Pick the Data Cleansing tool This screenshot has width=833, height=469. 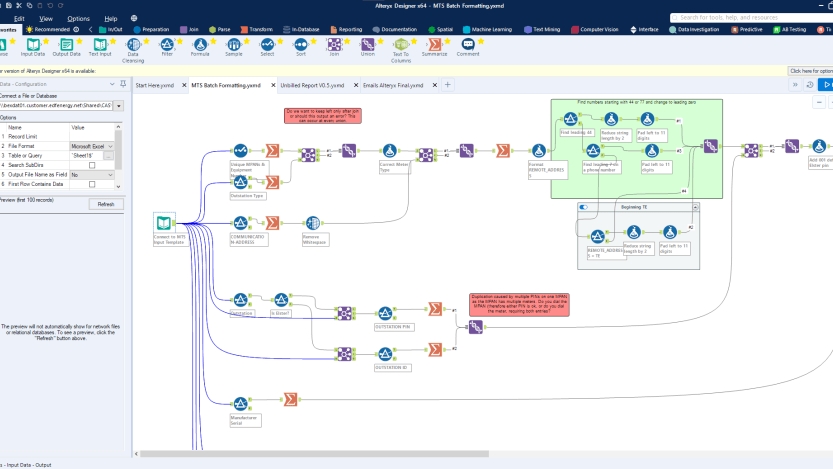coord(133,45)
